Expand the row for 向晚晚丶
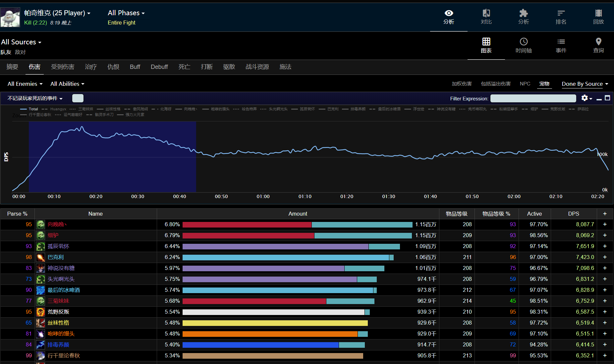The image size is (614, 364). [x=605, y=225]
